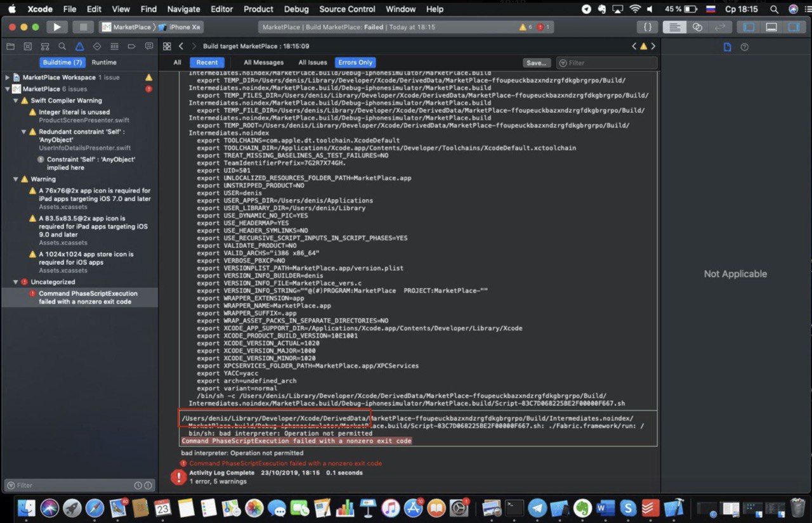Open Terminal from the Dock

(514, 508)
